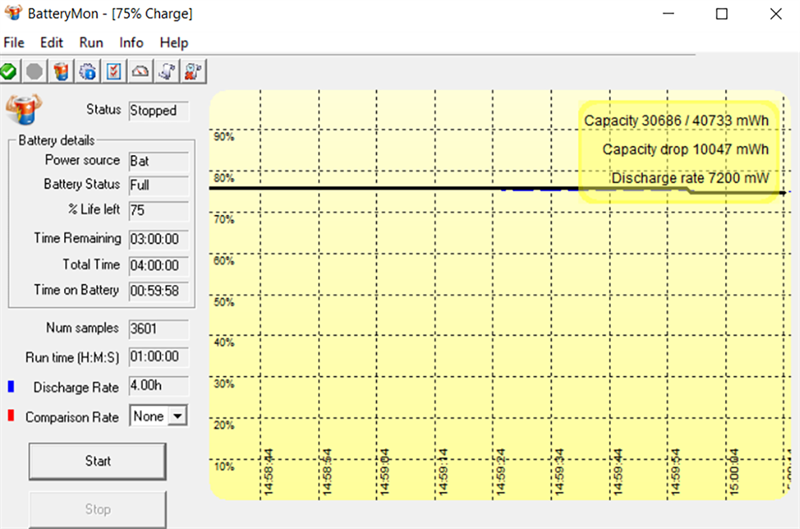This screenshot has height=529, width=800.
Task: Open the checklist options toolbar icon
Action: point(114,71)
